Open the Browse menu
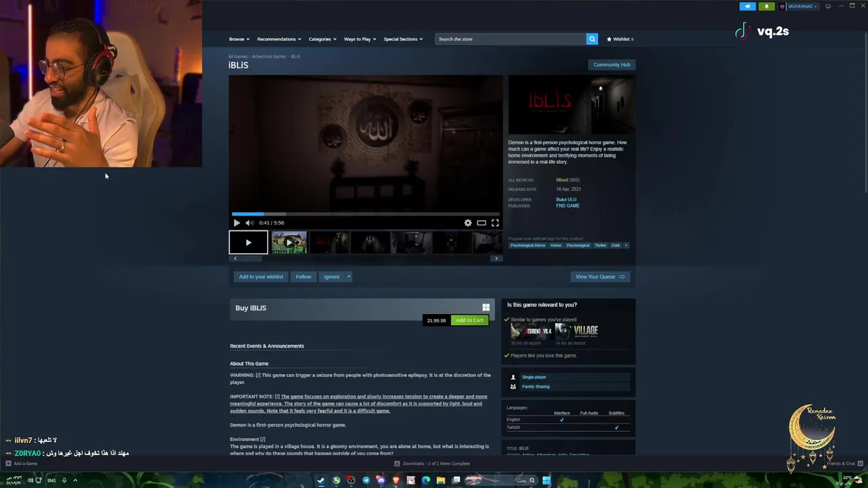868x488 pixels. [239, 39]
